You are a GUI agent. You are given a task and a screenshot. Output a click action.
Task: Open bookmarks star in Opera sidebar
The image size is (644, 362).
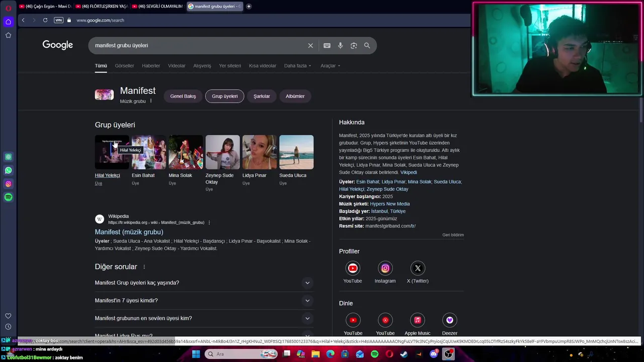click(8, 35)
